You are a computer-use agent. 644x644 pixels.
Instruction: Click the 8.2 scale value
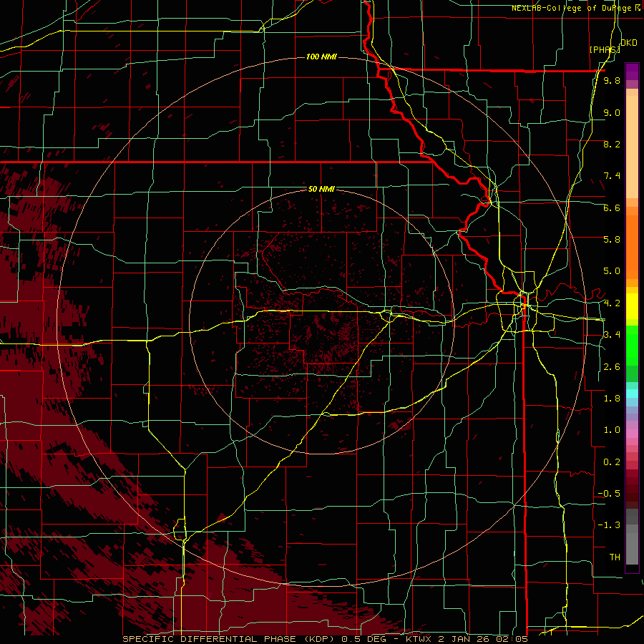click(612, 144)
